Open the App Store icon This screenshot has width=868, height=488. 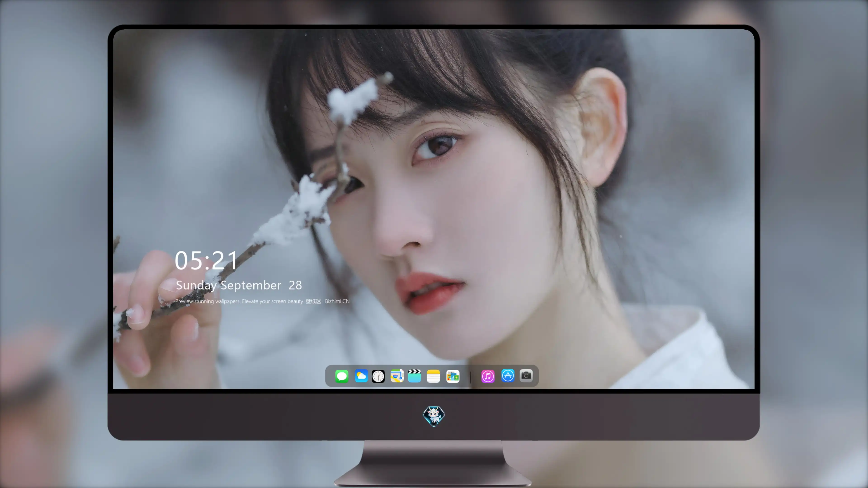click(x=508, y=375)
